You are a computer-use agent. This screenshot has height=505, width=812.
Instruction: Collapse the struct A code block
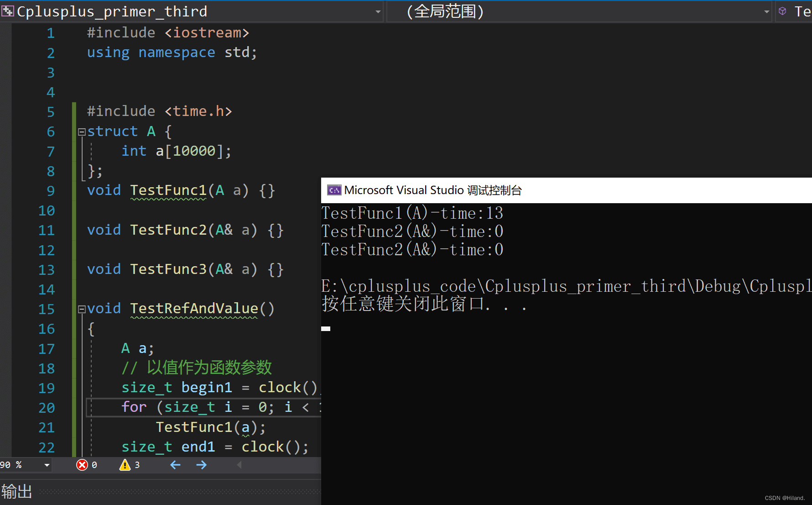pyautogui.click(x=82, y=132)
